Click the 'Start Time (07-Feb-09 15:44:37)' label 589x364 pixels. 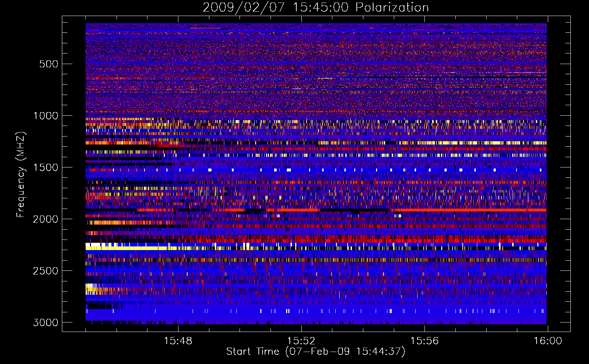316,352
